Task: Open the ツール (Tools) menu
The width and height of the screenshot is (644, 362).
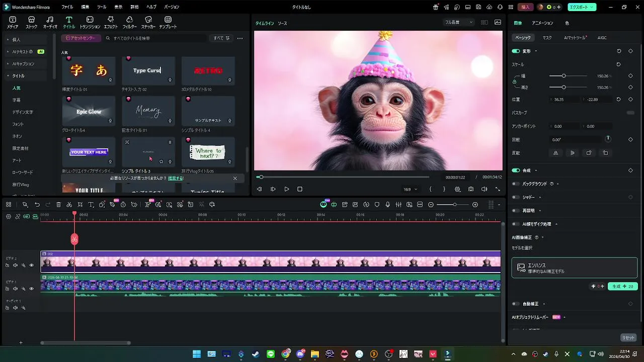Action: point(101,7)
